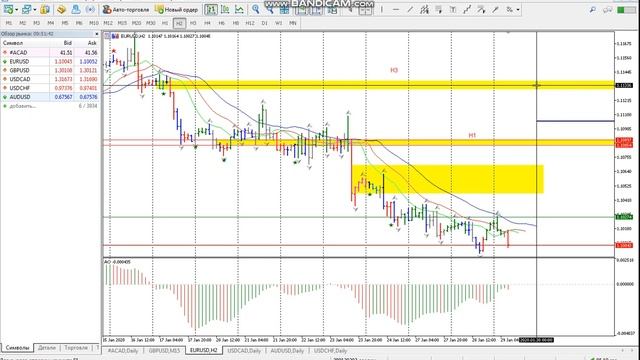Select the USDCAD row in Market Watch
This screenshot has height=360, width=640.
tap(50, 79)
